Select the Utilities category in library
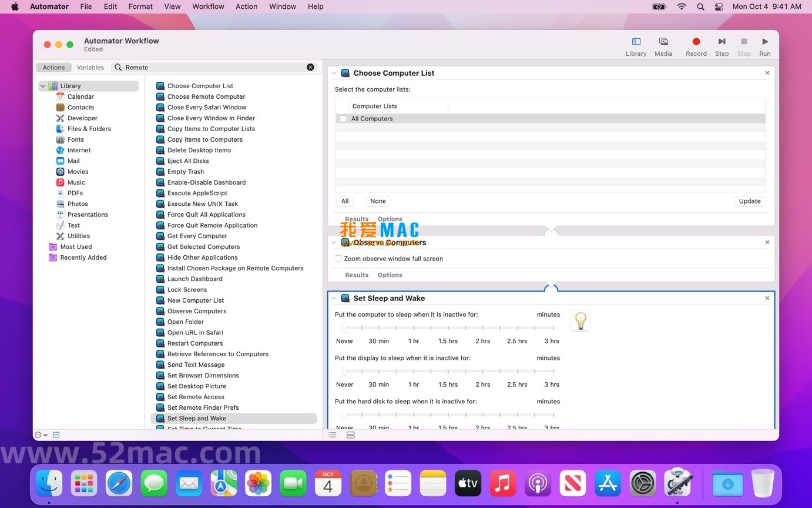This screenshot has height=508, width=812. point(78,236)
